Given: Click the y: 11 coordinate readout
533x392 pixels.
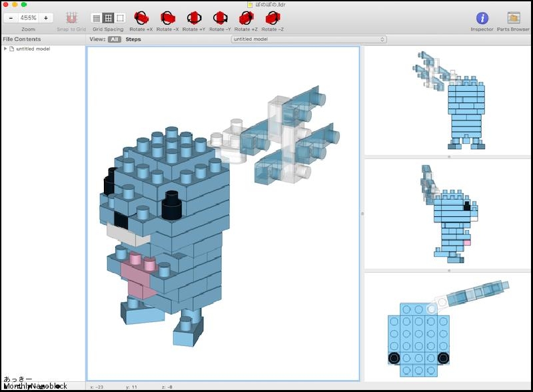Looking at the screenshot, I should 131,387.
